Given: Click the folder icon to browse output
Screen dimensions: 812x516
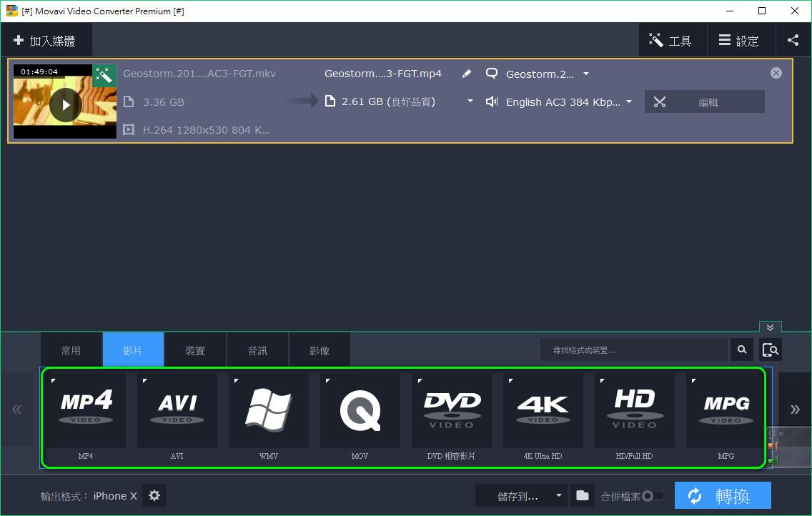Looking at the screenshot, I should point(583,496).
